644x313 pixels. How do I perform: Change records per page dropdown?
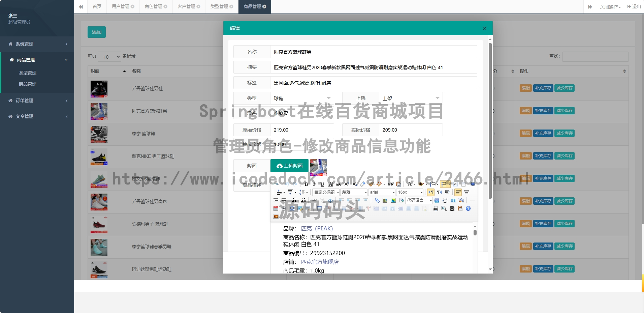109,57
